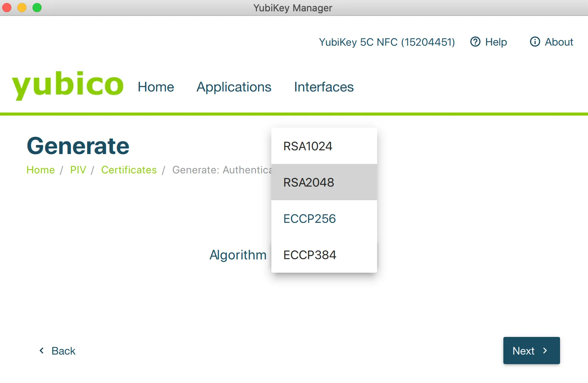Image resolution: width=588 pixels, height=383 pixels.
Task: Open the Certificates breadcrumb link
Action: coord(129,170)
